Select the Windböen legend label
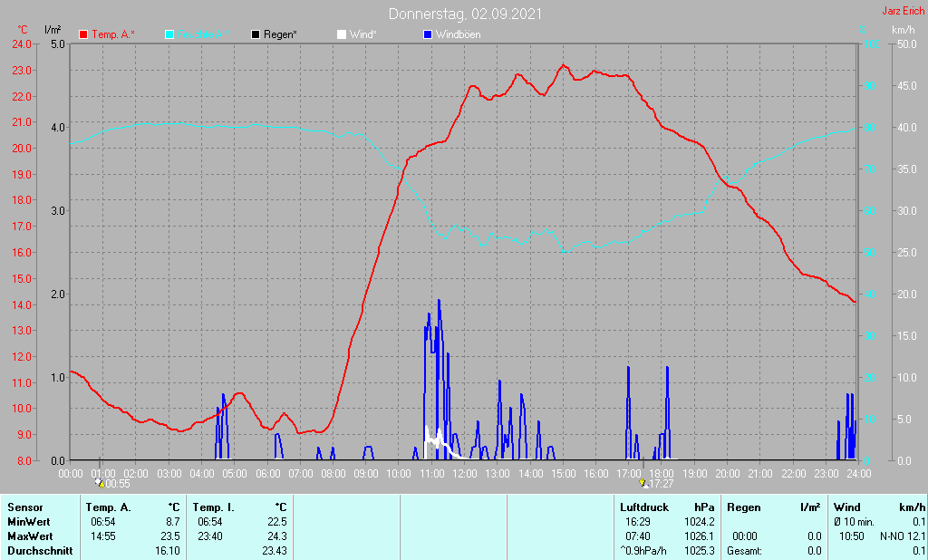This screenshot has width=928, height=560. pos(459,34)
